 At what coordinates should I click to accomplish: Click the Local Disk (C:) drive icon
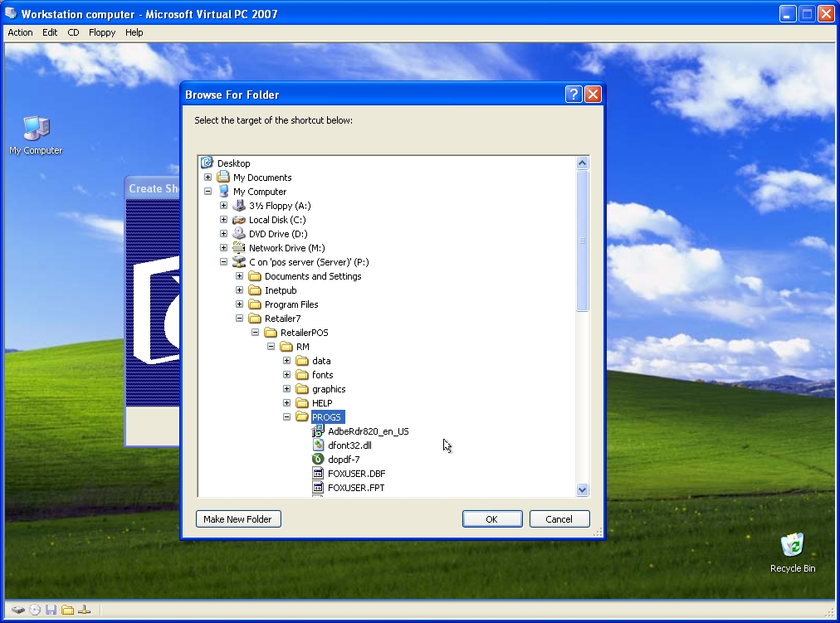pyautogui.click(x=239, y=220)
